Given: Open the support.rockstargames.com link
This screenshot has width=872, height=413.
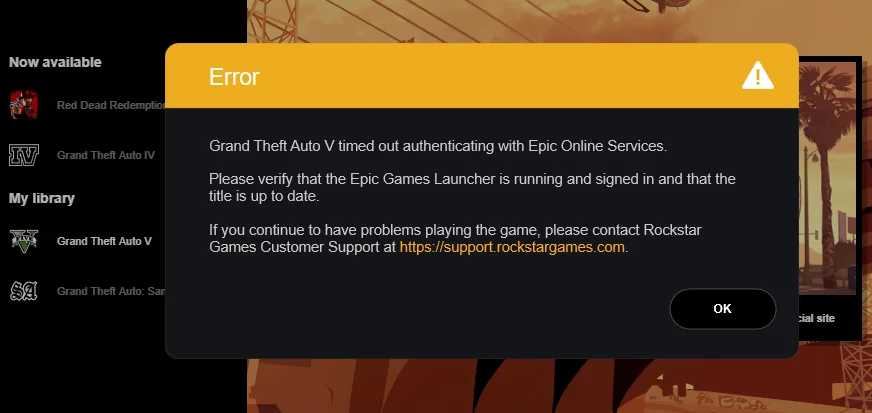Looking at the screenshot, I should (512, 247).
